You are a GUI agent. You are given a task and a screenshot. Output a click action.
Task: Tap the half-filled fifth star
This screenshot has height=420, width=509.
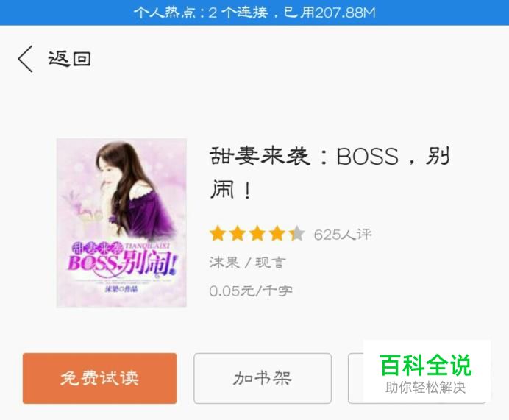coord(297,234)
